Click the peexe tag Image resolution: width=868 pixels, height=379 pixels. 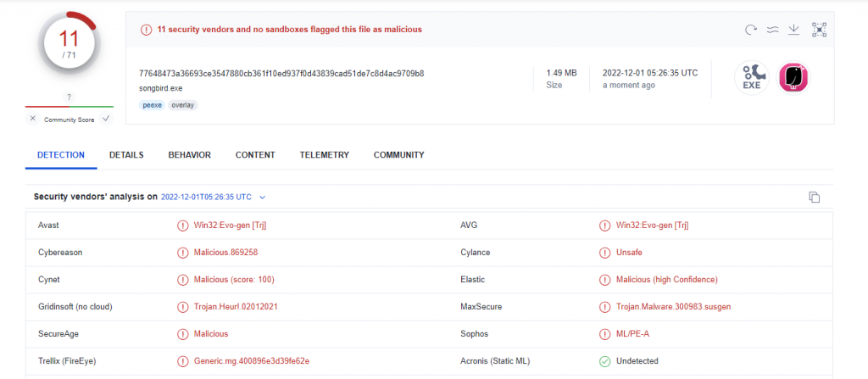click(x=151, y=105)
